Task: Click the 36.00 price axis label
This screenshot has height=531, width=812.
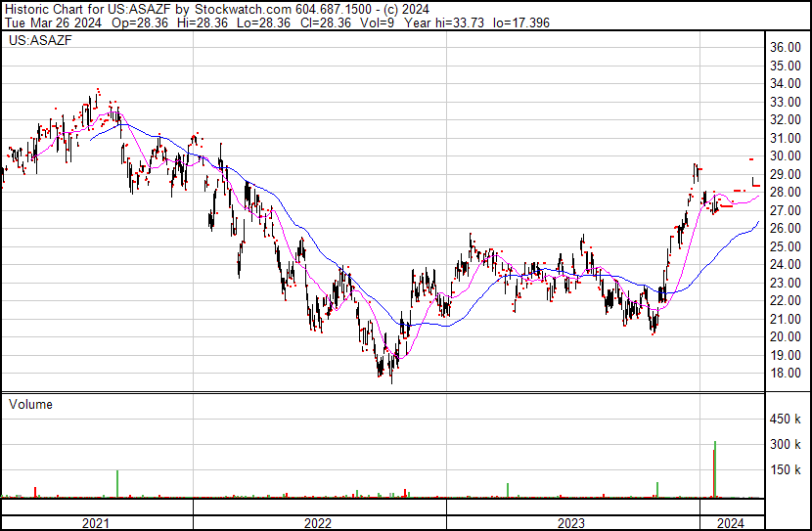Action: point(786,48)
